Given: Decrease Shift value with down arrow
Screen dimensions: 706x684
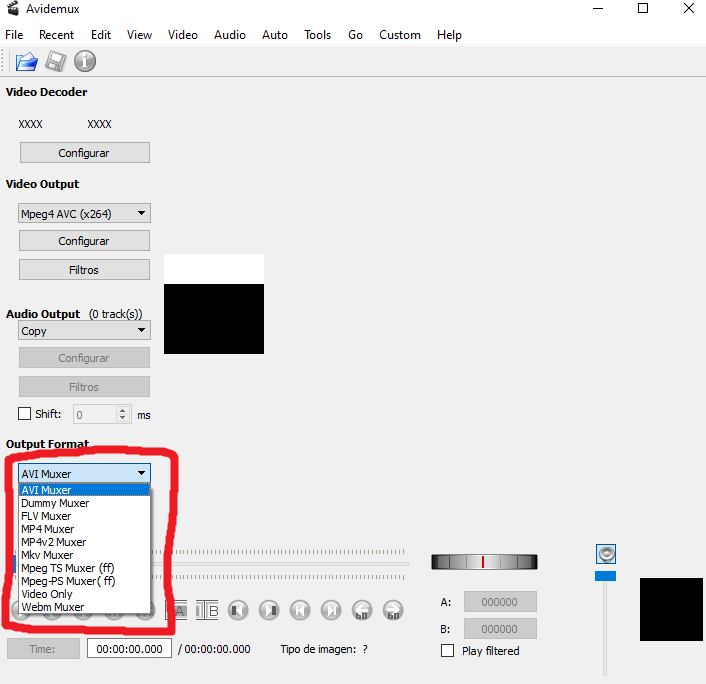Looking at the screenshot, I should (x=122, y=418).
